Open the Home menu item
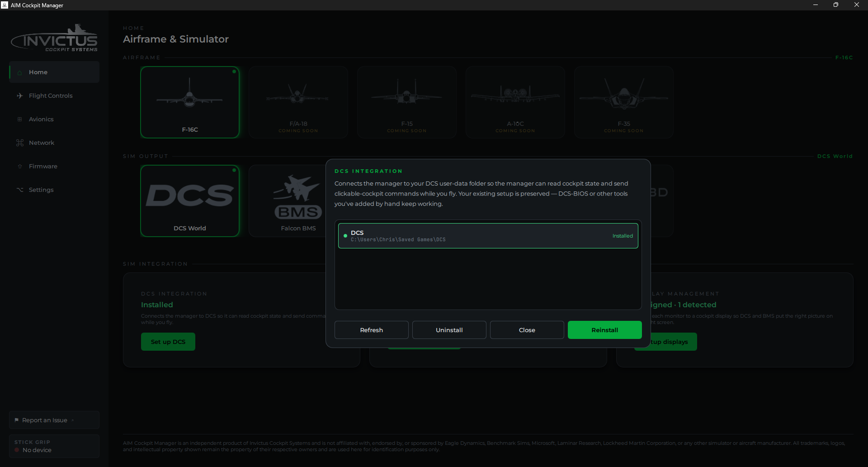This screenshot has width=868, height=467. (x=54, y=72)
